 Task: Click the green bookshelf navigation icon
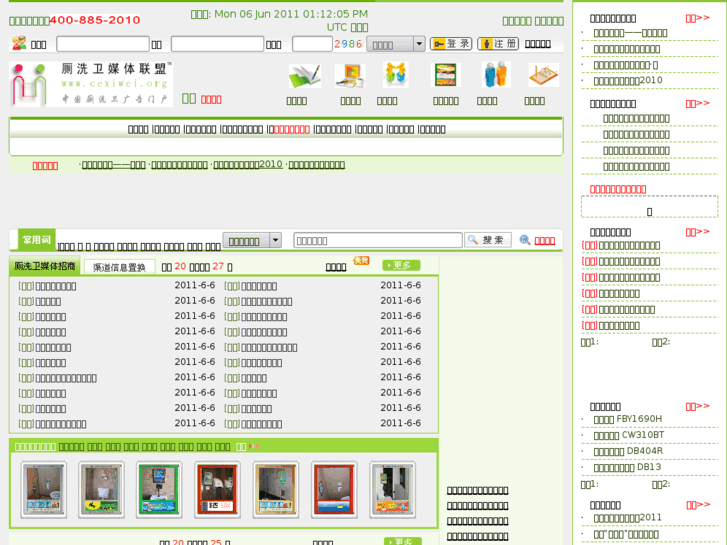point(445,75)
